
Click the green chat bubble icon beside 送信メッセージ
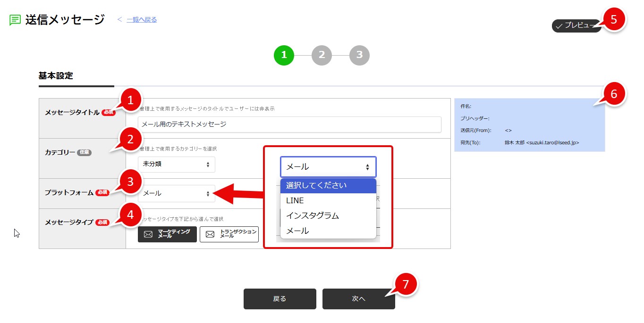[15, 20]
